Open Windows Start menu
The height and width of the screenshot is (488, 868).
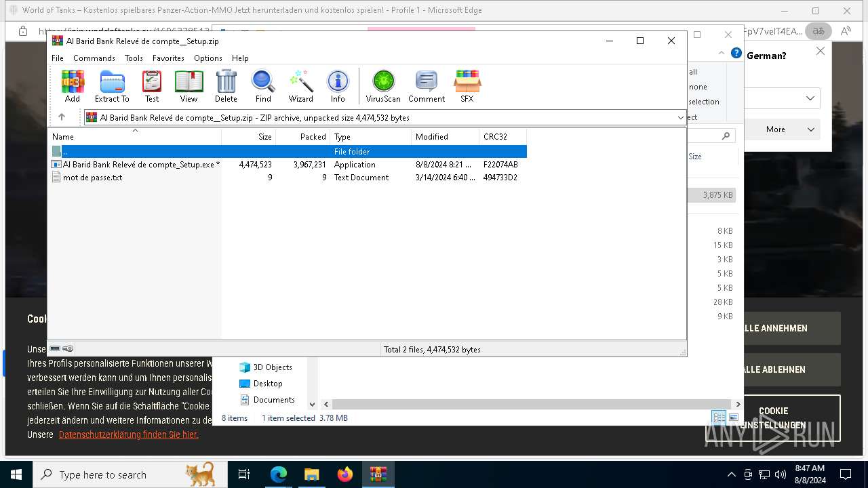16,474
